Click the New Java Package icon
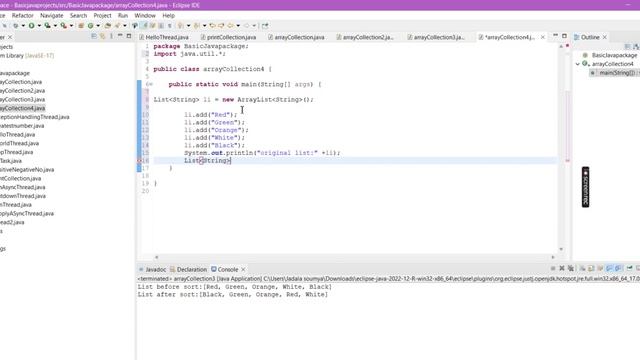 click(x=81, y=26)
